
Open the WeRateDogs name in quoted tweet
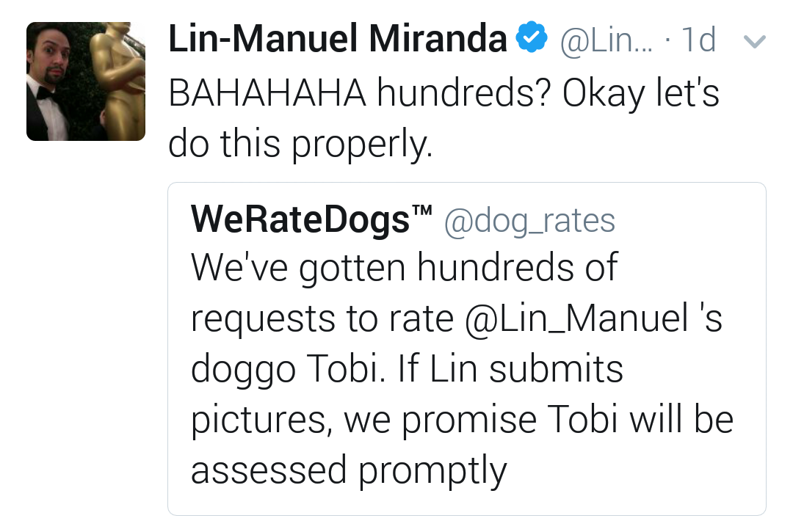coord(300,219)
